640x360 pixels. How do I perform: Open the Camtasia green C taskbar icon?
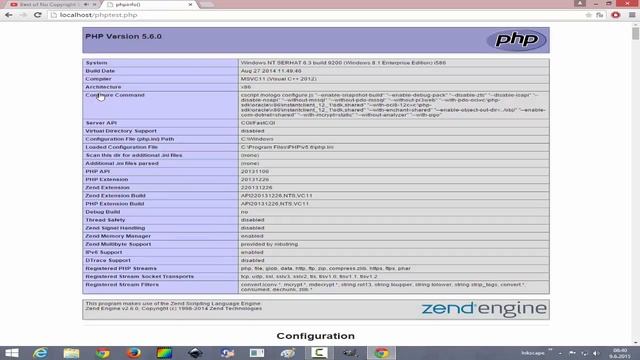(319, 353)
